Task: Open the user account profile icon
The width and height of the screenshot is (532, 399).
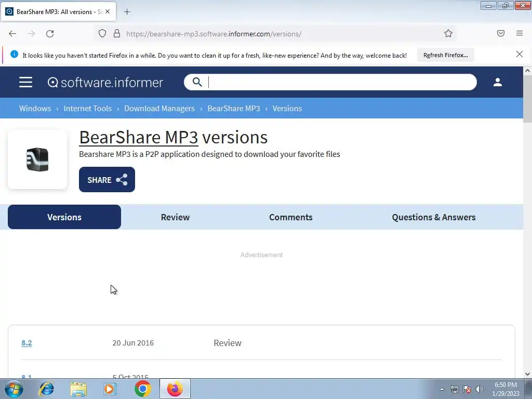Action: tap(497, 82)
